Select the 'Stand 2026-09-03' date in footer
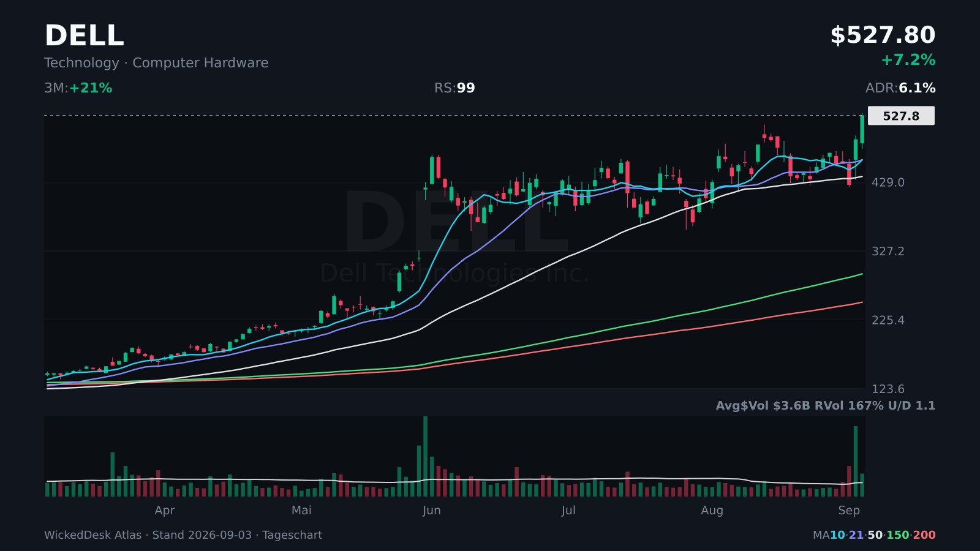 (x=202, y=535)
